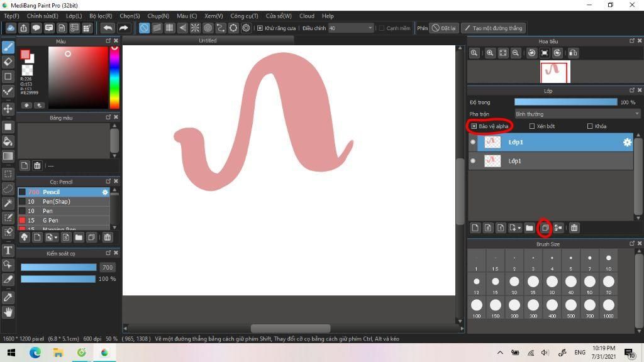Select the Hand pan tool
This screenshot has width=644, height=362.
8,312
